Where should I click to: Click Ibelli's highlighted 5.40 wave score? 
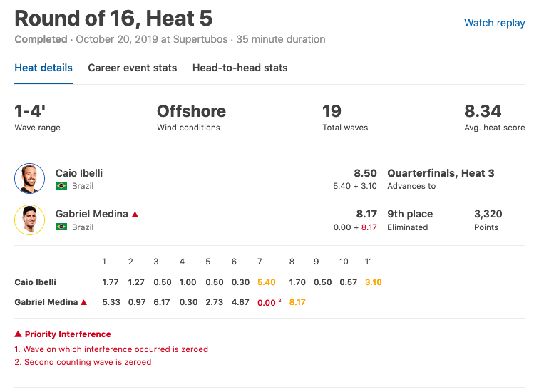(267, 282)
